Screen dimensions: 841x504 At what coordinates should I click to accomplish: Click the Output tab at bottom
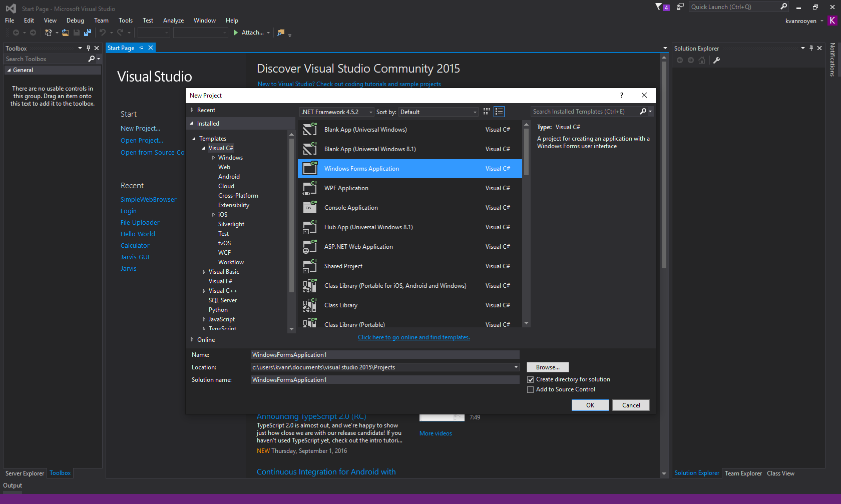[x=13, y=485]
